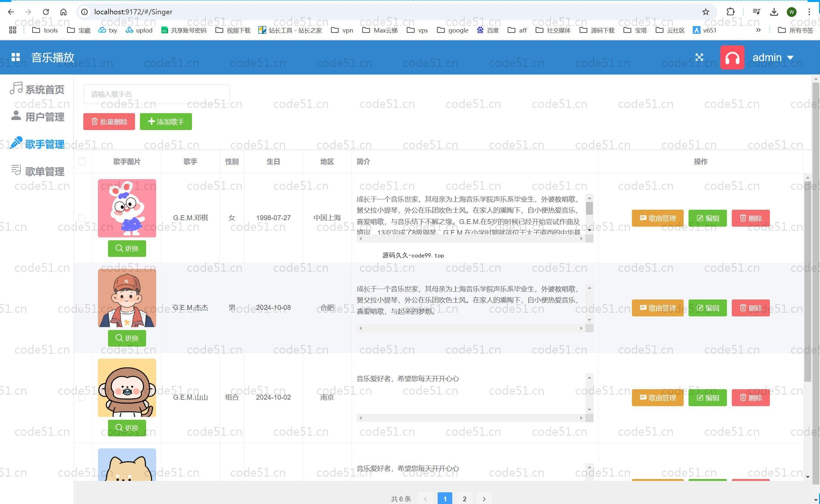
Task: Go to next page with right chevron
Action: point(484,499)
